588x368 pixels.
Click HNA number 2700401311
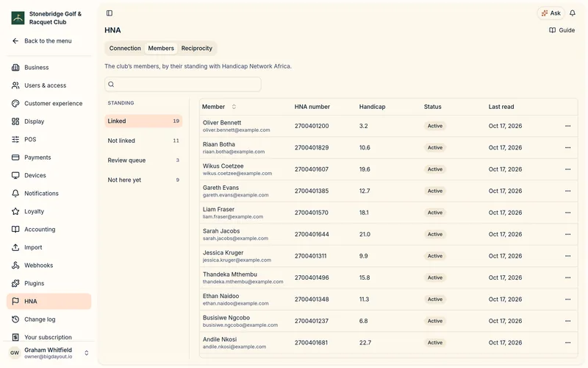click(310, 256)
